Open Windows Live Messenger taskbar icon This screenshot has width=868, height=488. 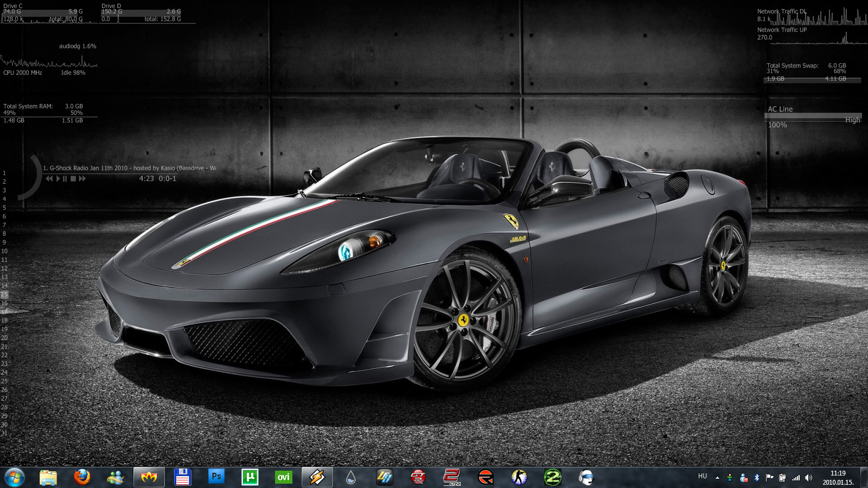[x=116, y=477]
